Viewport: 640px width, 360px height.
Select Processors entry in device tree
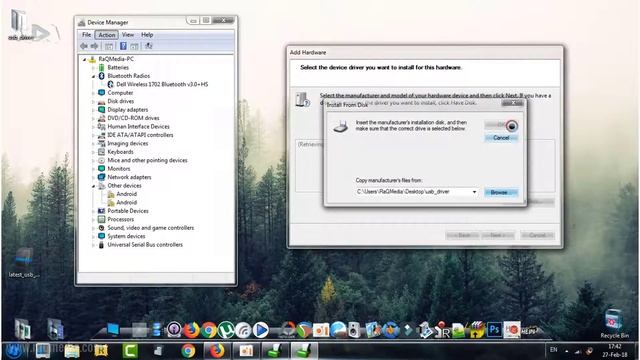(x=120, y=220)
